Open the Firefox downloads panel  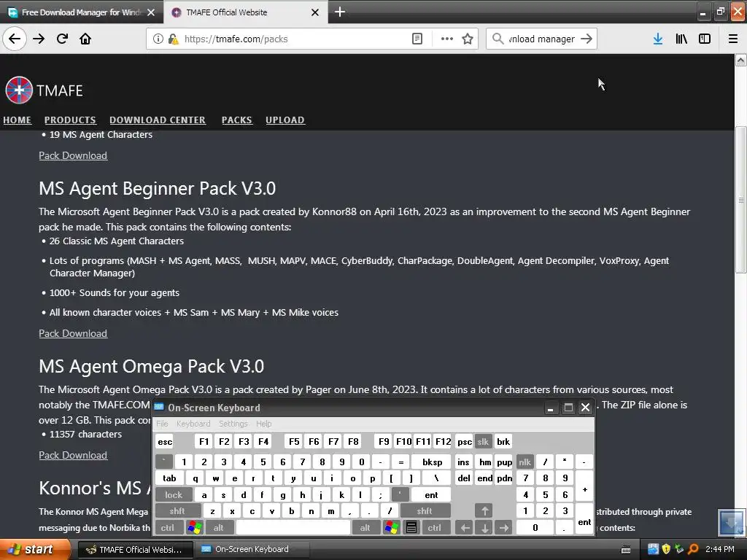point(658,39)
